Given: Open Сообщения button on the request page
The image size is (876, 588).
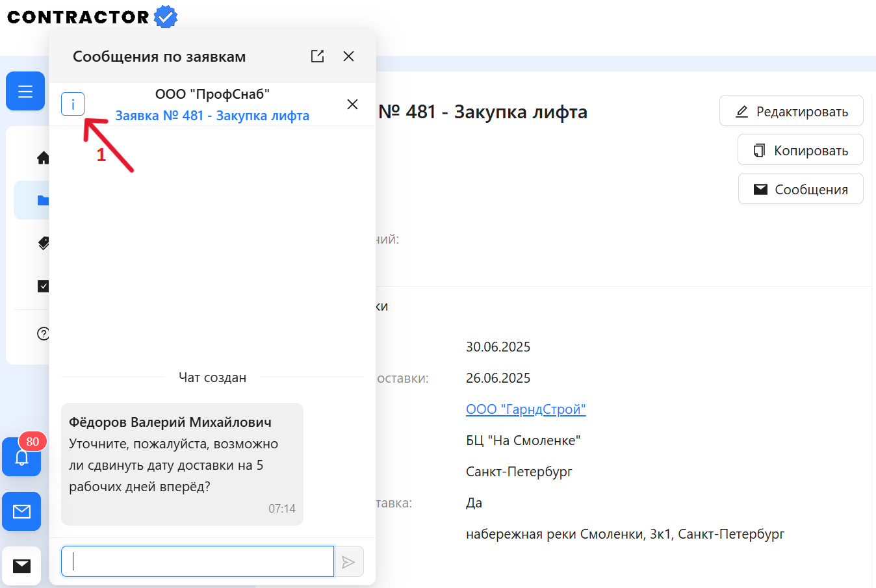Looking at the screenshot, I should coord(801,189).
